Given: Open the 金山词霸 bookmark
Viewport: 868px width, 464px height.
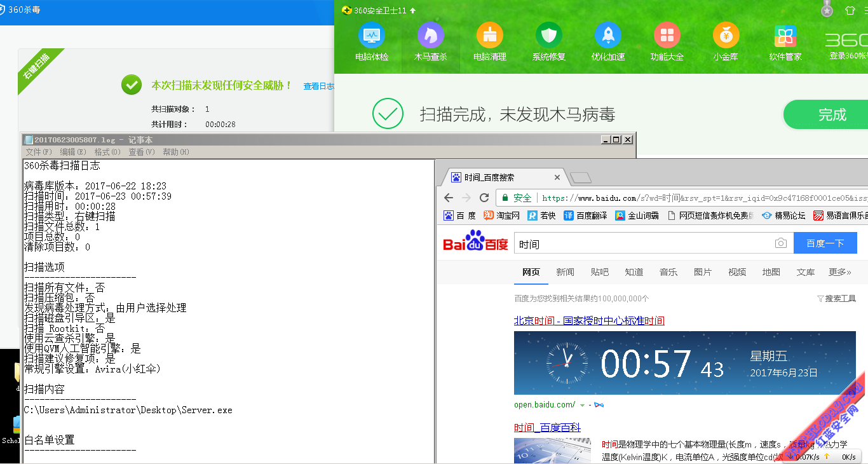Looking at the screenshot, I should (x=637, y=215).
